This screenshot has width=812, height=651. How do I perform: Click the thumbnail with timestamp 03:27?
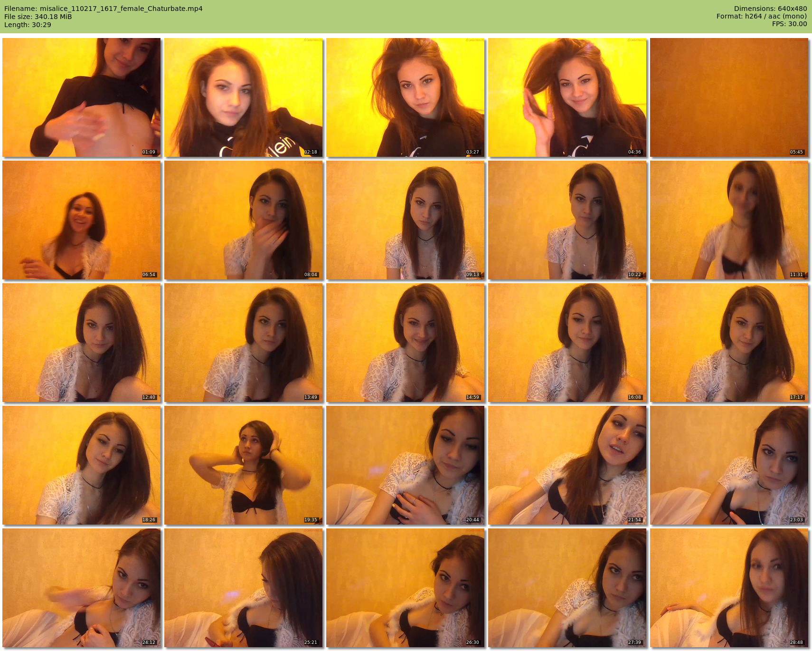point(406,97)
